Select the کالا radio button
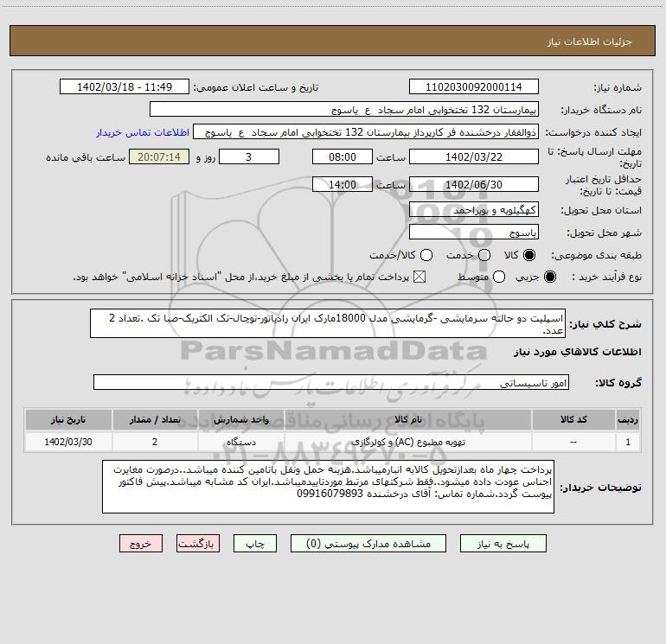 pos(529,255)
